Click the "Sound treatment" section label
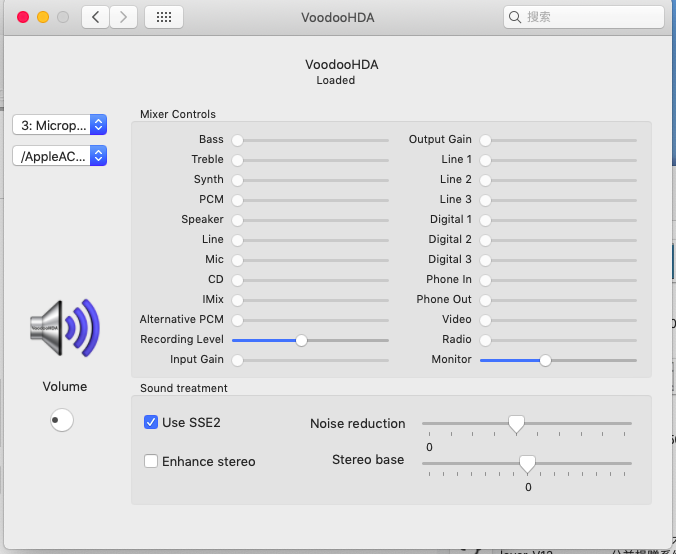 click(184, 388)
